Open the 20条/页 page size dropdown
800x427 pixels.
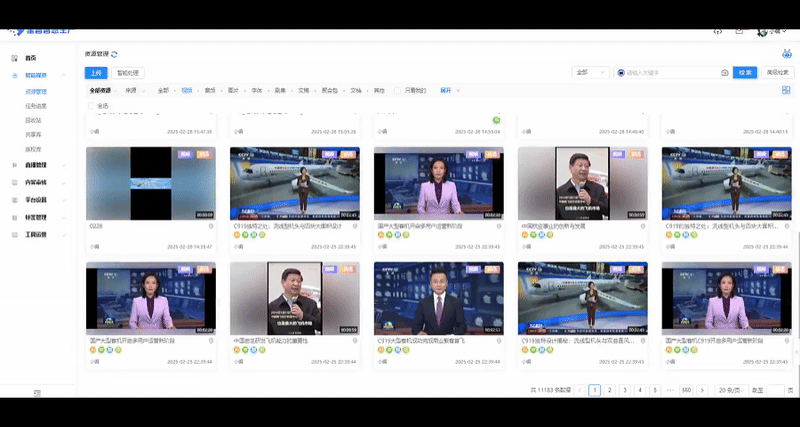pos(729,390)
